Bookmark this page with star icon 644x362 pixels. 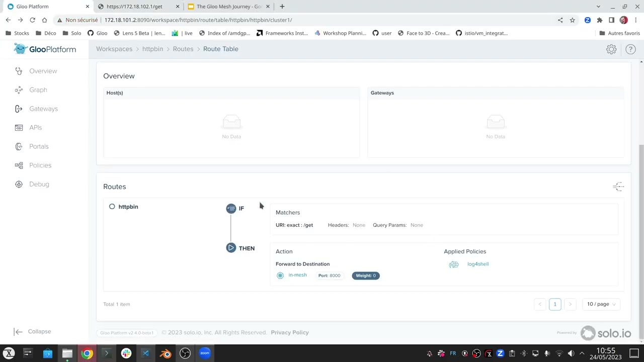[572, 20]
